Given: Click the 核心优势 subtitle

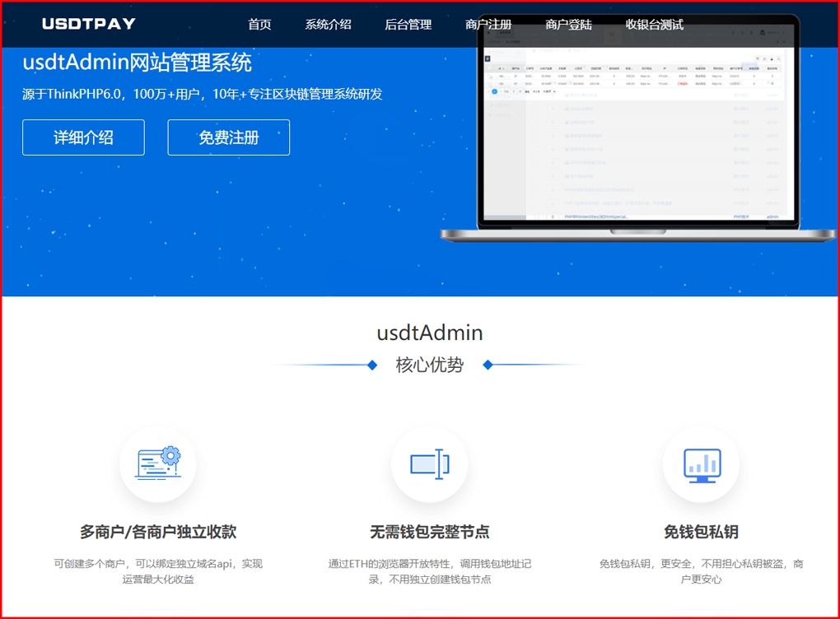Looking at the screenshot, I should coord(430,365).
